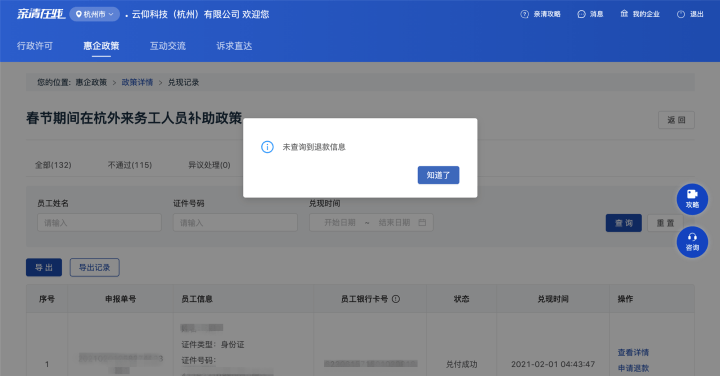Switch to the 诉求直达 tab
720x376 pixels.
[234, 46]
